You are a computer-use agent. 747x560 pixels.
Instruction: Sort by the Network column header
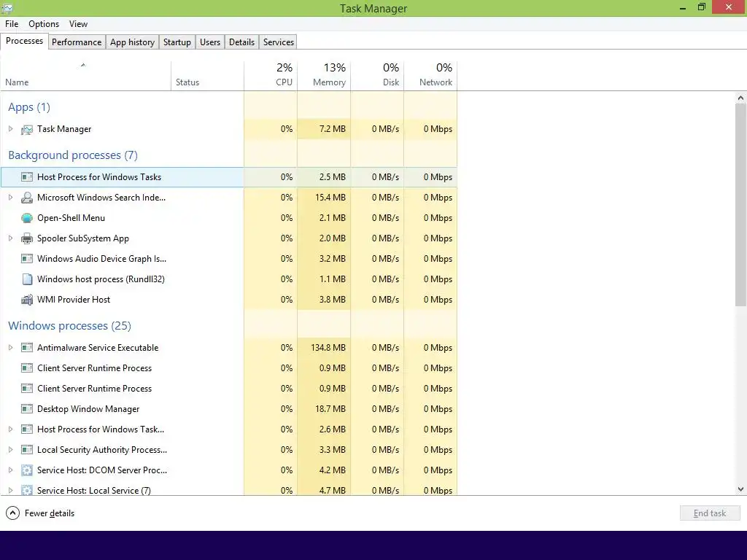tap(430, 76)
